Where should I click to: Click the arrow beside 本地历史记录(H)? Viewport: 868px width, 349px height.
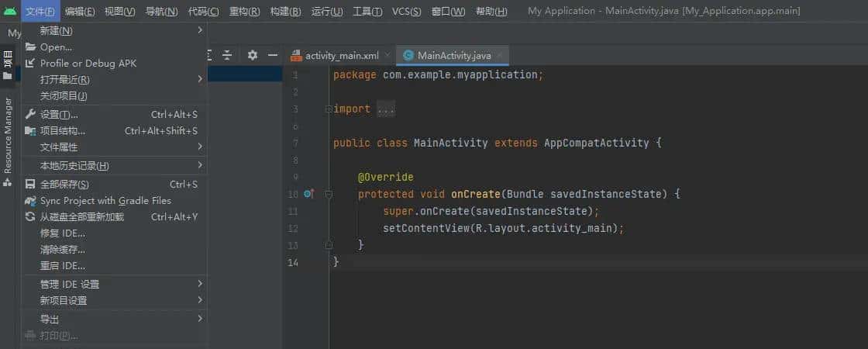[x=200, y=165]
